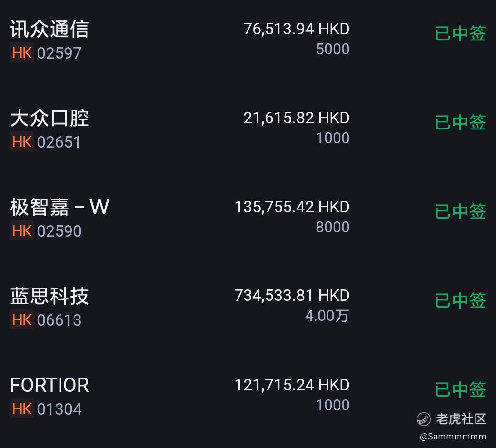Image resolution: width=496 pixels, height=448 pixels.
Task: Click the Tiger community logo icon
Action: 424,419
